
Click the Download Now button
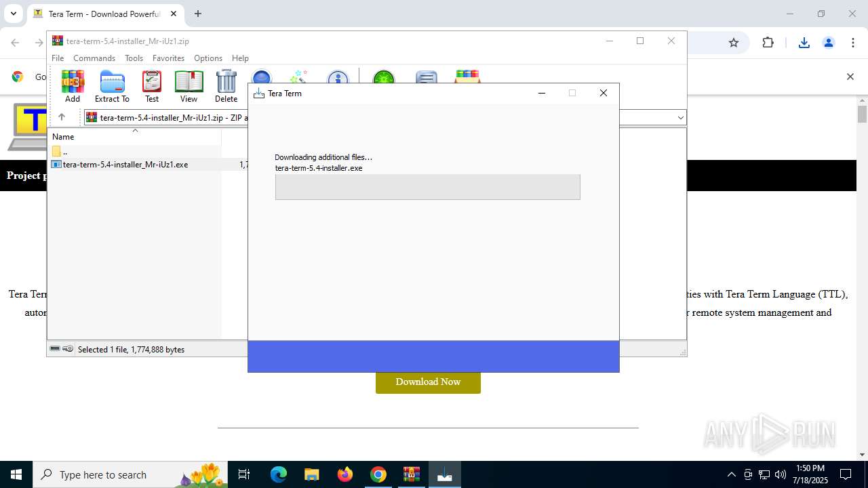428,382
